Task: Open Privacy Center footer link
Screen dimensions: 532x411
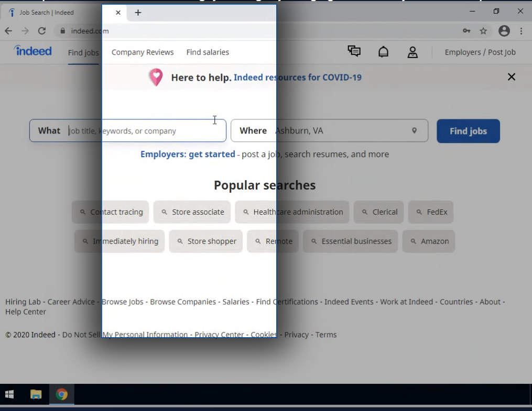Action: click(219, 335)
